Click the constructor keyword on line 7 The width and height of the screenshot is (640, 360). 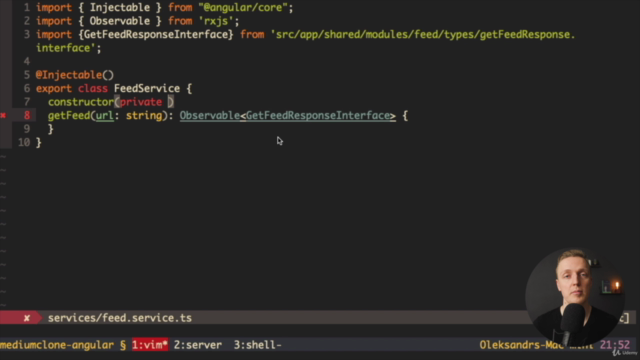[x=81, y=102]
